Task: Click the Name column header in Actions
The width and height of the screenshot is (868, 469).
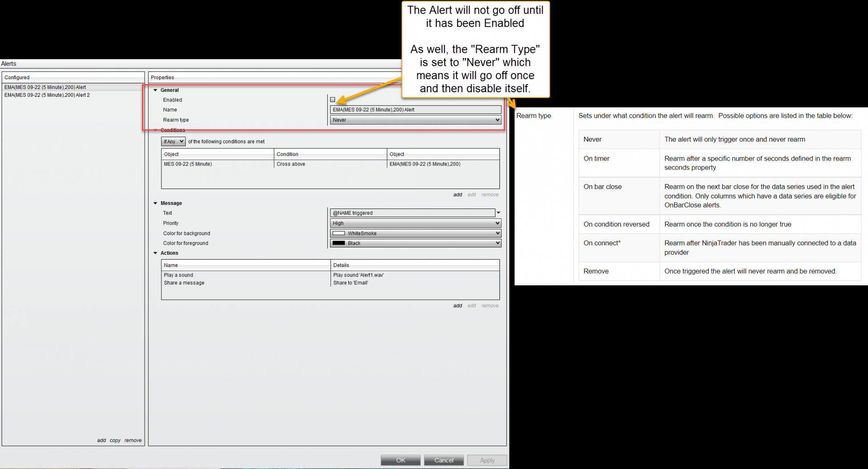Action: (x=246, y=265)
